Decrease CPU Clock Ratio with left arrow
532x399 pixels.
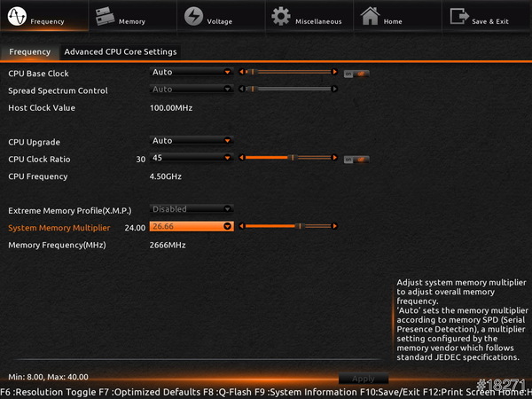click(241, 158)
